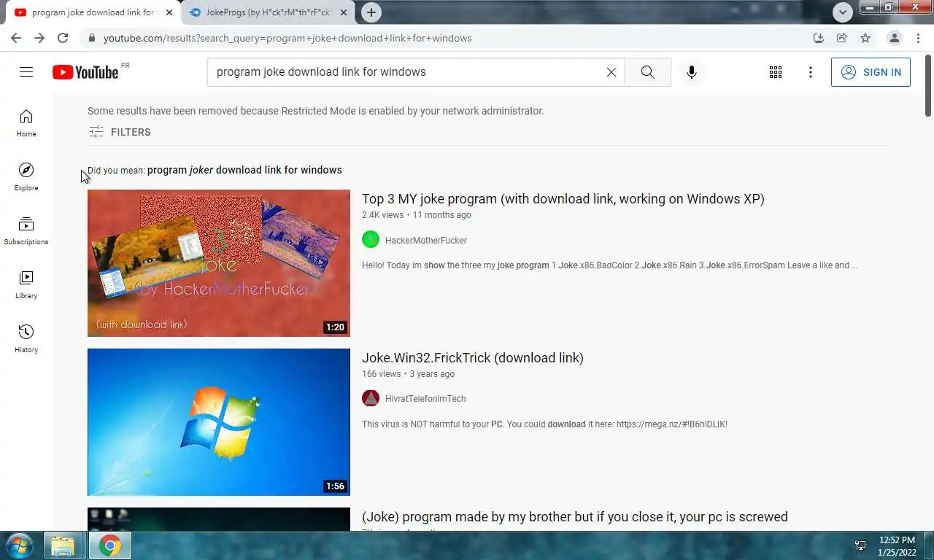Click the magnifying glass search button
Viewport: 934px width, 560px height.
[x=647, y=72]
